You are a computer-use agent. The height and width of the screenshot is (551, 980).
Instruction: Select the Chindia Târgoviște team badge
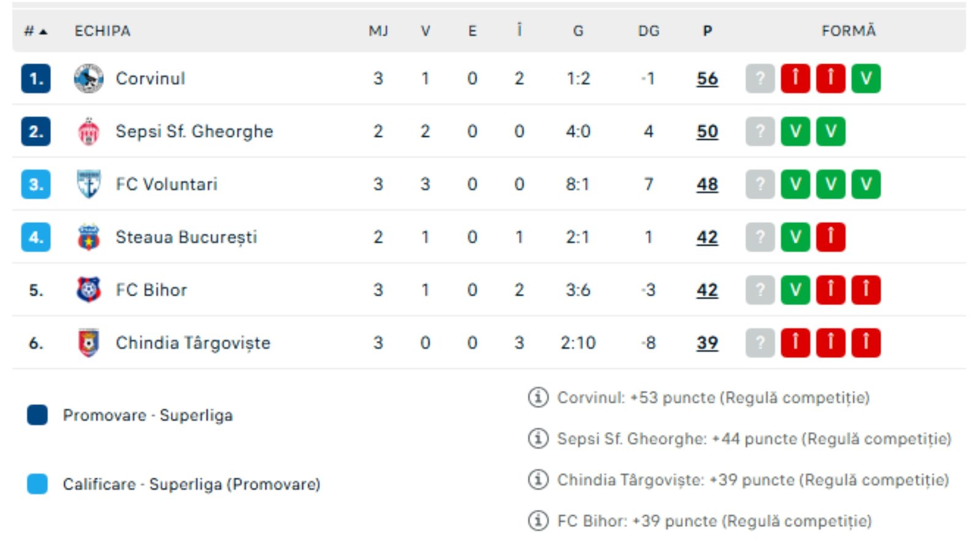tap(90, 343)
